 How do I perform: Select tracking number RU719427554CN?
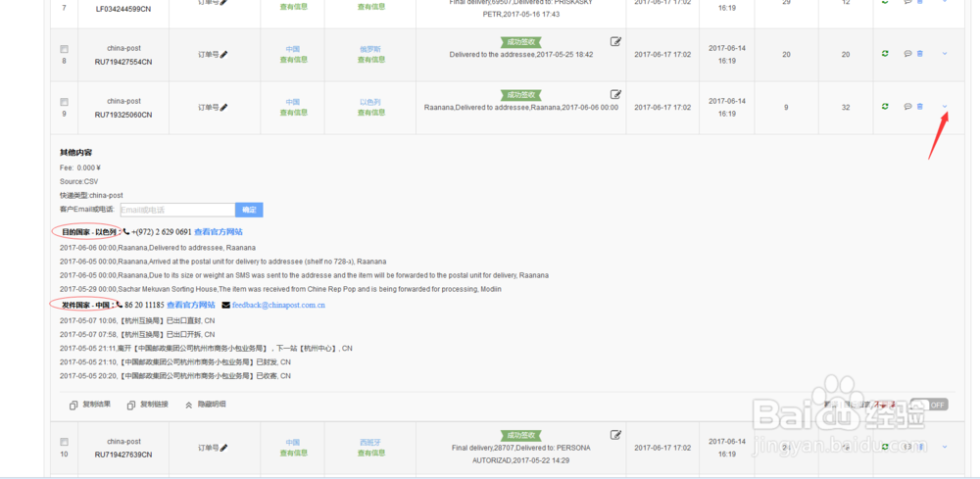point(123,62)
